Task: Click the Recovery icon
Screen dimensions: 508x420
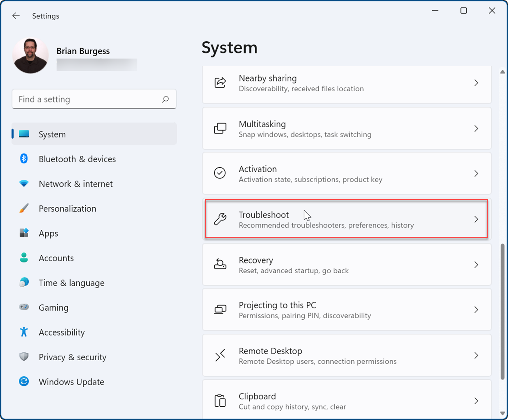Action: [x=220, y=265]
